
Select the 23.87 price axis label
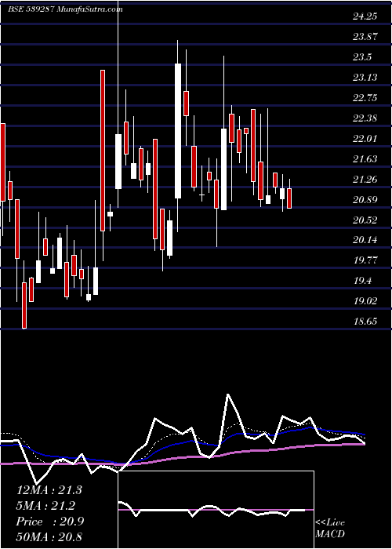tap(365, 36)
